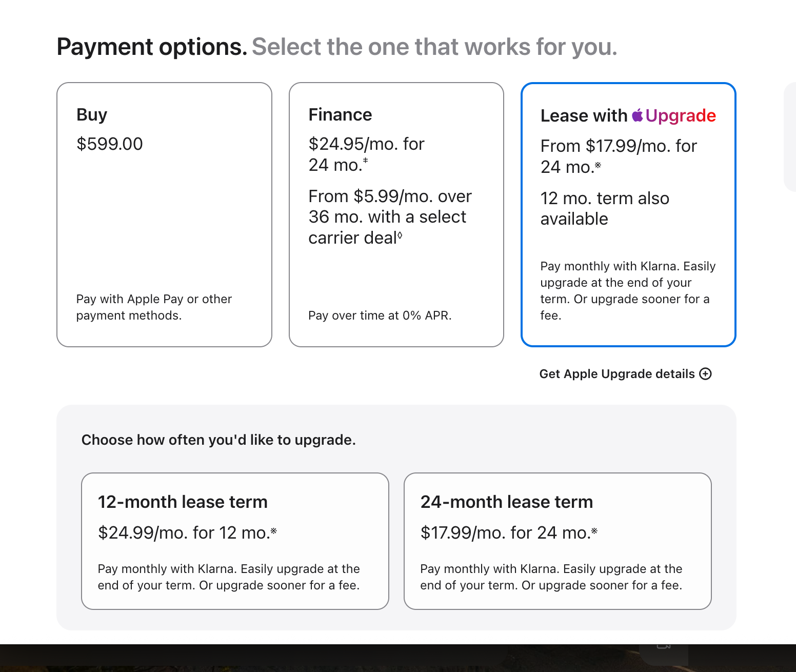Screen dimensions: 796x672
Task: Choose the 24-month lease term
Action: pyautogui.click(x=558, y=541)
